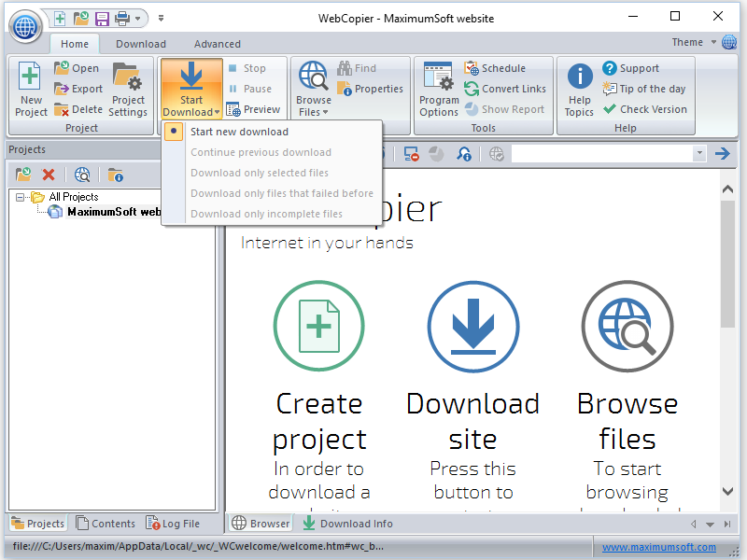
Task: Delete the project using Delete
Action: pos(78,109)
